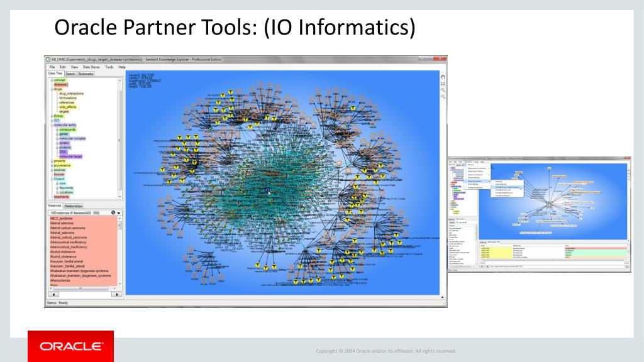The width and height of the screenshot is (644, 362).
Task: Select tissues in the class tree
Action: tap(59, 175)
